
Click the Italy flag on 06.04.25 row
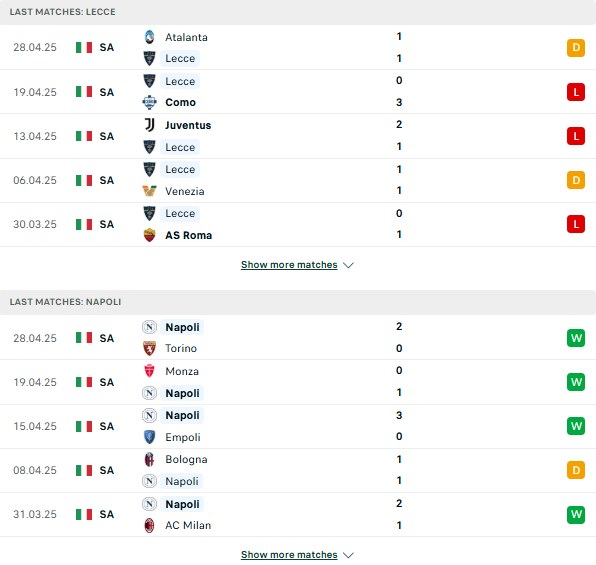point(84,180)
